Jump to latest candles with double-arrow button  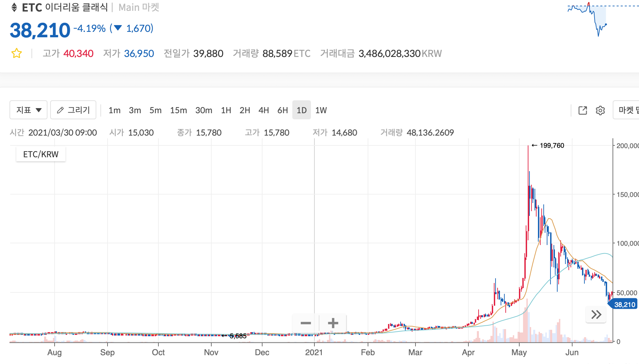[596, 315]
